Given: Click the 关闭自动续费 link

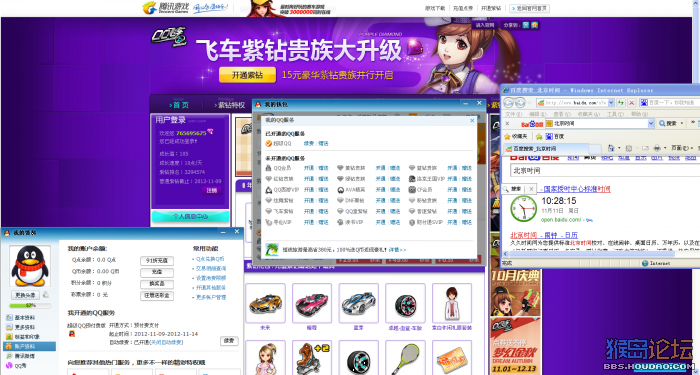Looking at the screenshot, I should point(166,342).
